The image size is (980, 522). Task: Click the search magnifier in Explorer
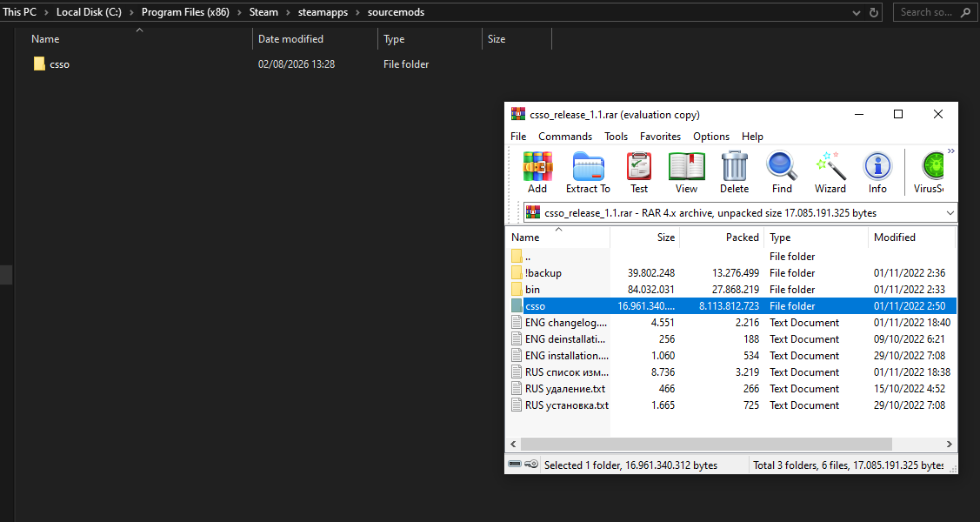pos(965,12)
